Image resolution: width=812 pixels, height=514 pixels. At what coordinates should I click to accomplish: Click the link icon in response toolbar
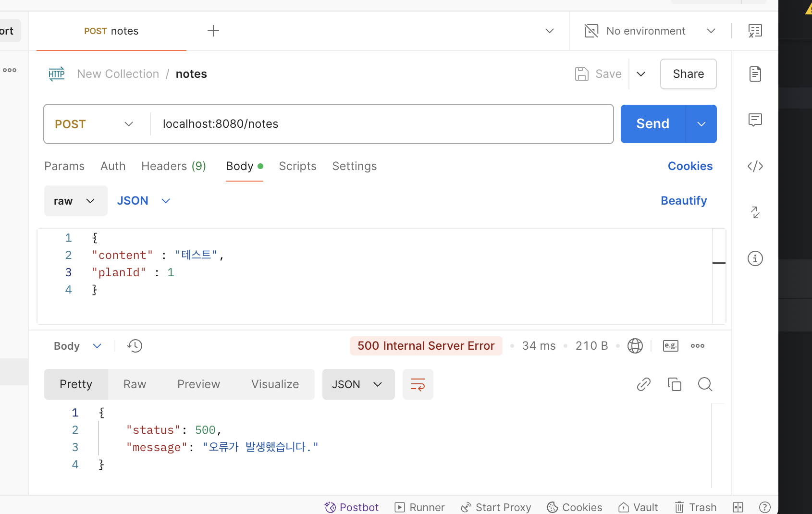644,384
